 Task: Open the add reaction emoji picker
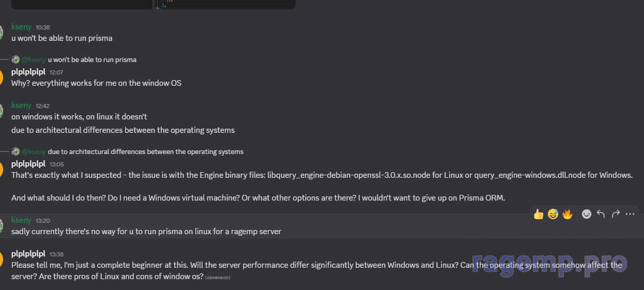587,214
